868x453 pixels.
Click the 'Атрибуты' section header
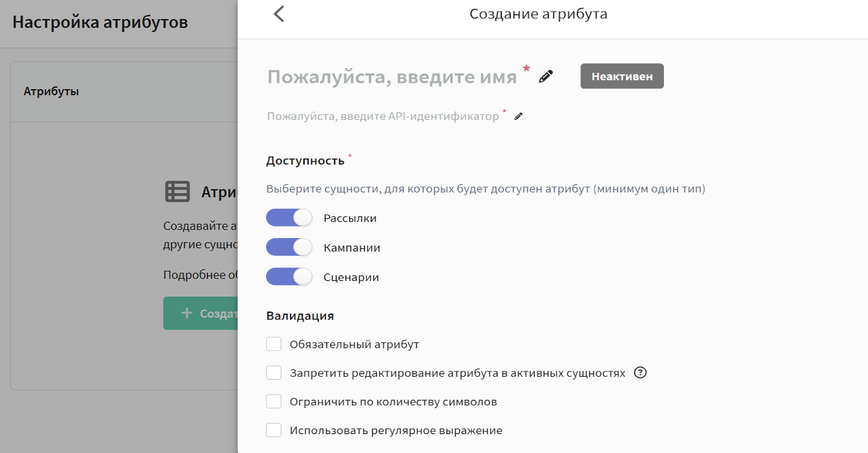pyautogui.click(x=52, y=91)
